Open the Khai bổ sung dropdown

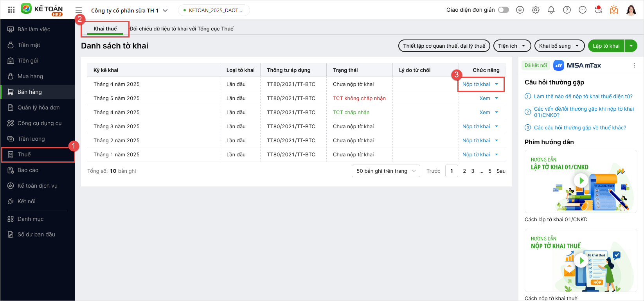(559, 46)
